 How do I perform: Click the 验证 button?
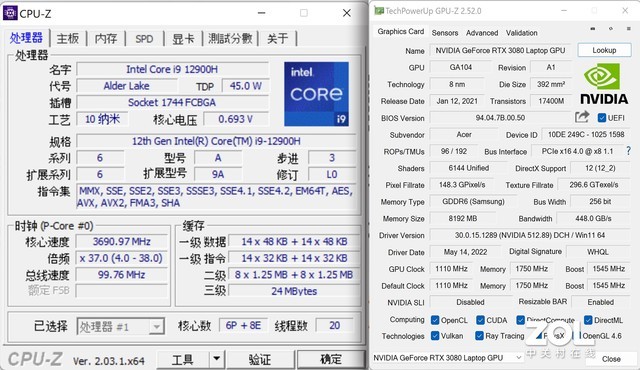click(260, 359)
